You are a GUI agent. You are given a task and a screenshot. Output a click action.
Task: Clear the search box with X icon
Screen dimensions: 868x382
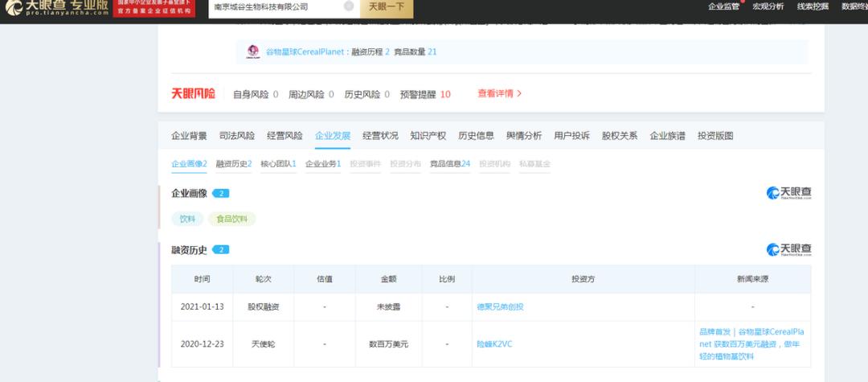(x=349, y=6)
